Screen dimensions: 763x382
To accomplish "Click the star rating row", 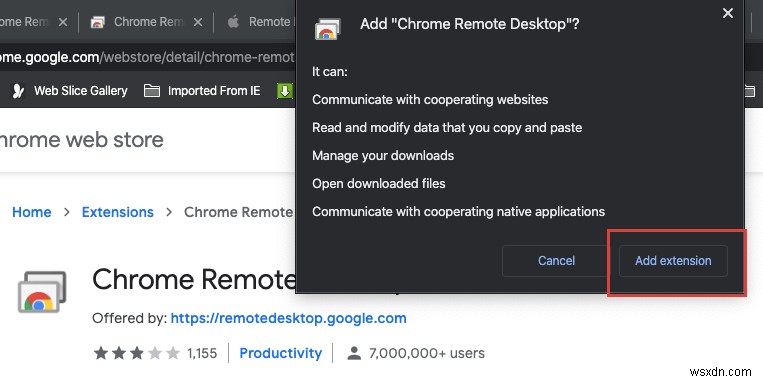I will coord(137,353).
